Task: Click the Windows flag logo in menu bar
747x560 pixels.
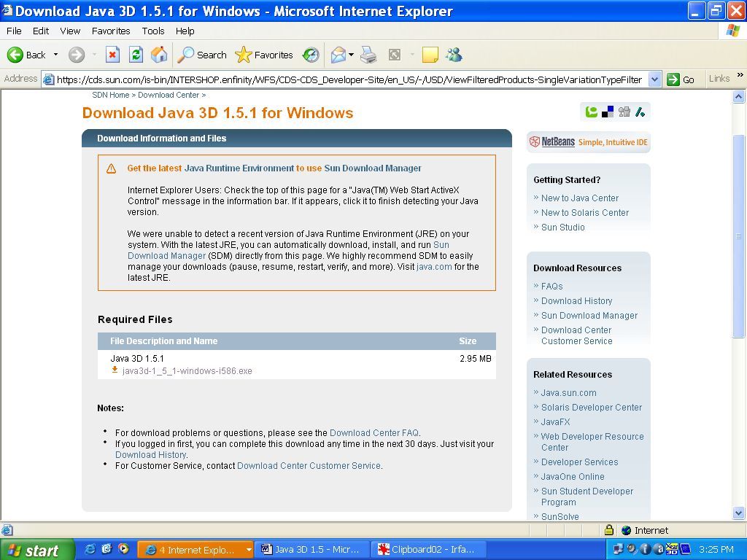Action: point(733,31)
